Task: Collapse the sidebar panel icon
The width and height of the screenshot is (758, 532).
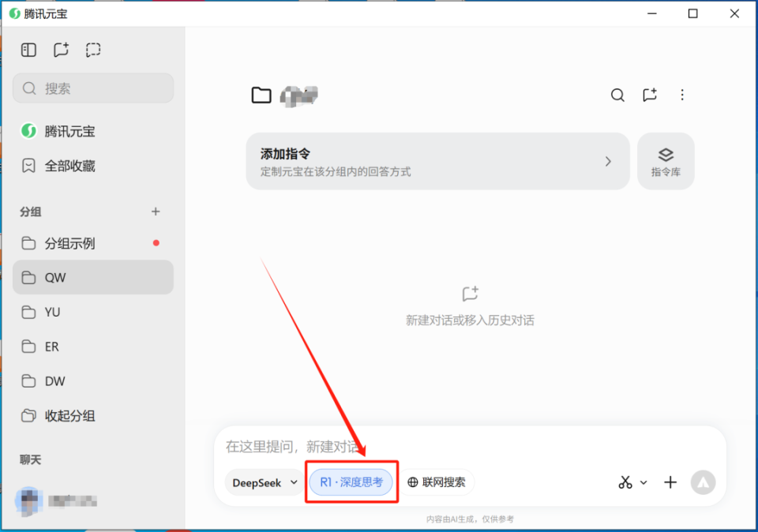Action: [x=28, y=50]
